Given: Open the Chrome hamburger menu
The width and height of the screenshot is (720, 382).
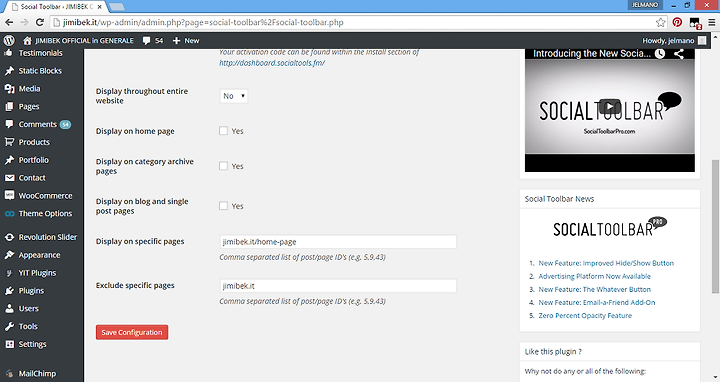Looking at the screenshot, I should click(x=711, y=22).
